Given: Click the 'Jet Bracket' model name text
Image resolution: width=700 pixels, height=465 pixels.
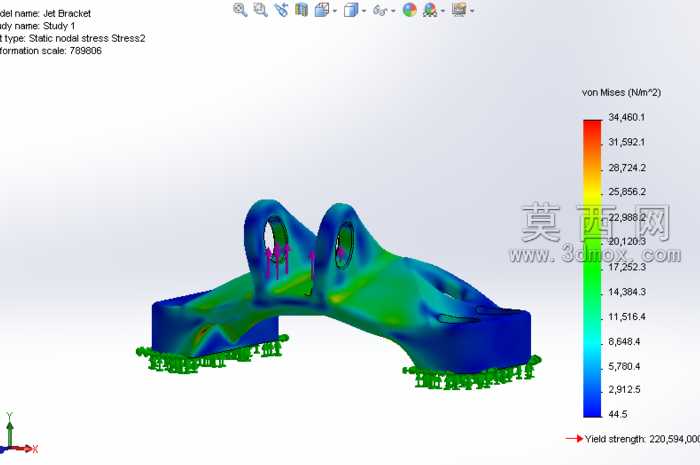Looking at the screenshot, I should 67,13.
